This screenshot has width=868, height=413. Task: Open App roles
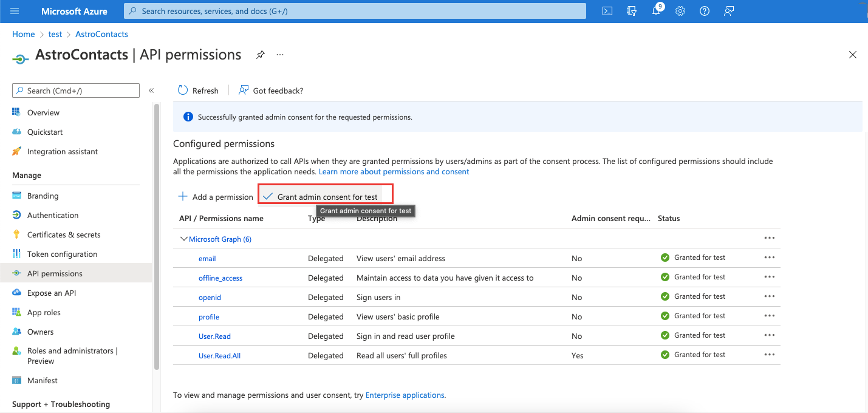click(x=44, y=312)
